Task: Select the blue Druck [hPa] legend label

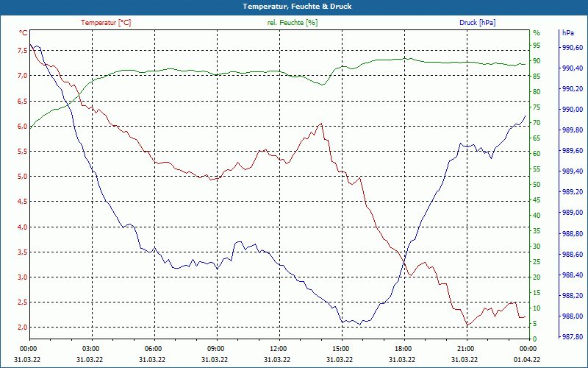Action: tap(477, 23)
